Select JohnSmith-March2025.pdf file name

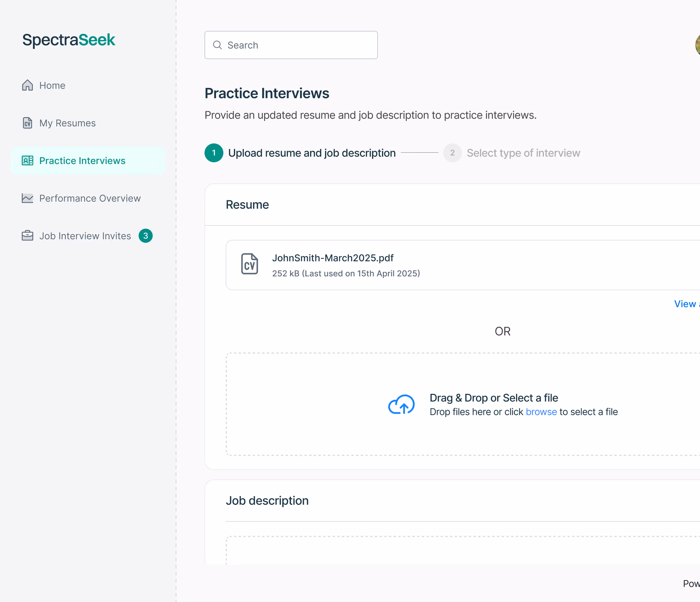click(333, 258)
